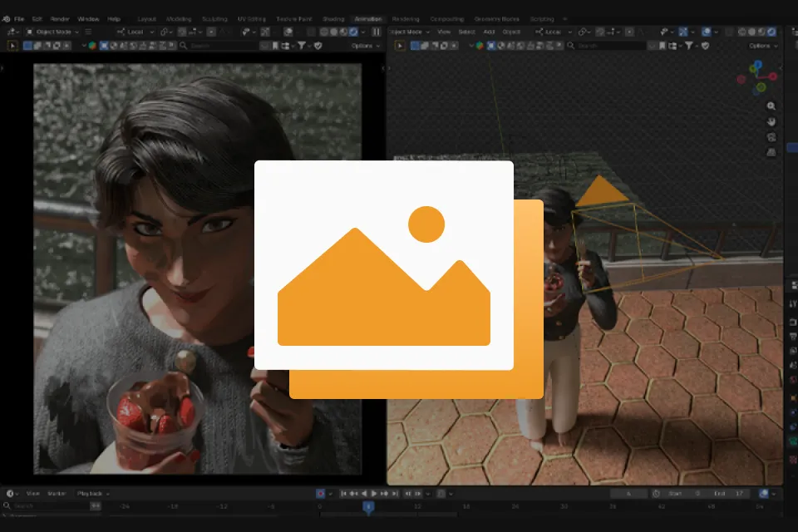Open Local transform orientation dropdown, right viewport
The width and height of the screenshot is (798, 532).
554,32
